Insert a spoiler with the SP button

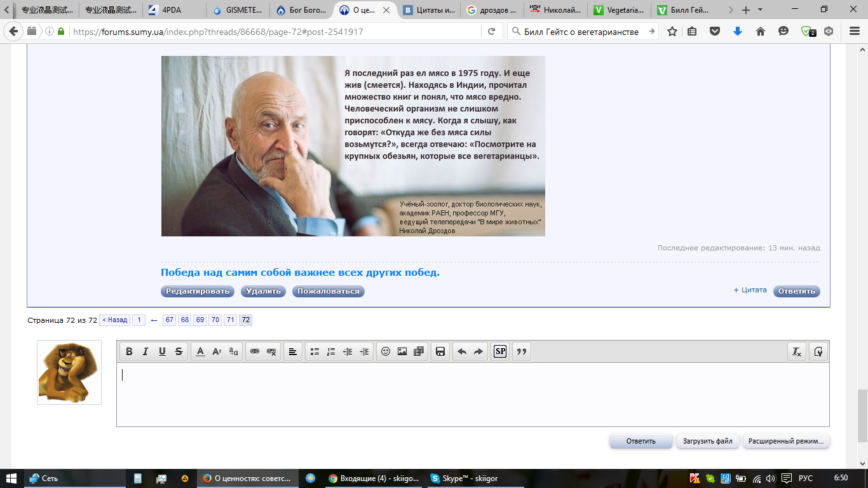(x=500, y=351)
